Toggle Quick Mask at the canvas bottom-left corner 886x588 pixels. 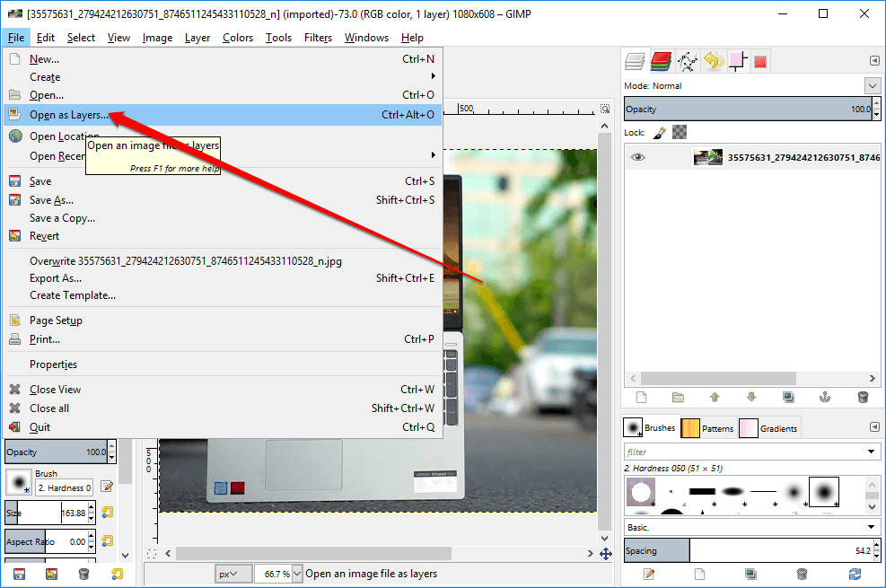[x=152, y=554]
